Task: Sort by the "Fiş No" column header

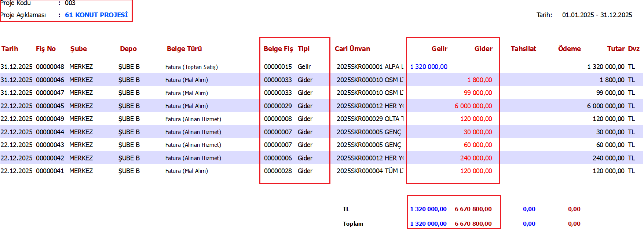Action: click(46, 49)
